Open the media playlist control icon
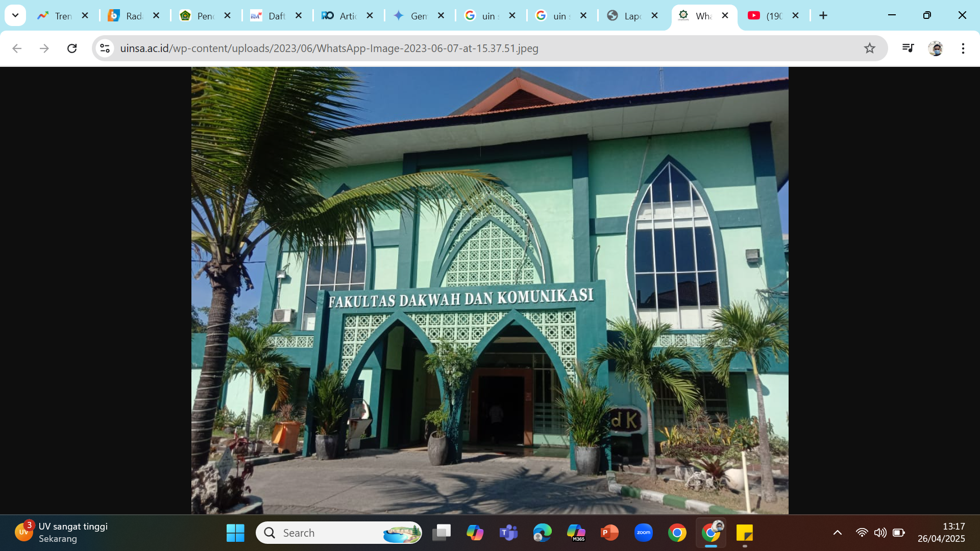 908,48
